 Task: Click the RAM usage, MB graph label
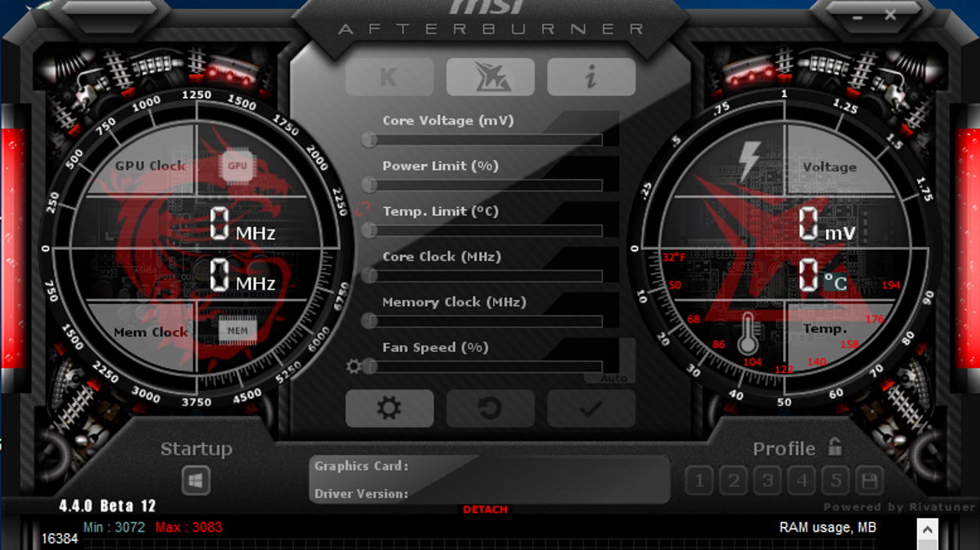point(828,527)
